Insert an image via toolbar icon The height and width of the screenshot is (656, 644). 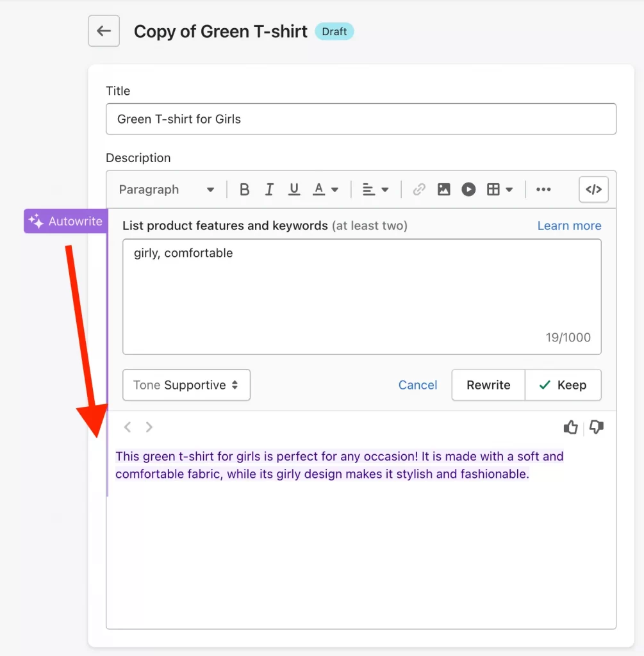[443, 190]
